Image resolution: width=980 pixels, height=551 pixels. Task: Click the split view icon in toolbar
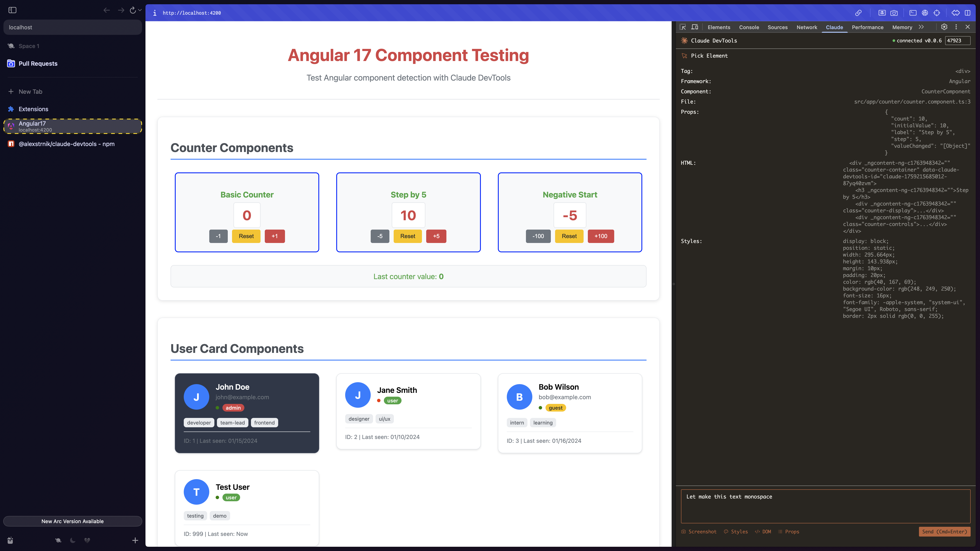[967, 13]
